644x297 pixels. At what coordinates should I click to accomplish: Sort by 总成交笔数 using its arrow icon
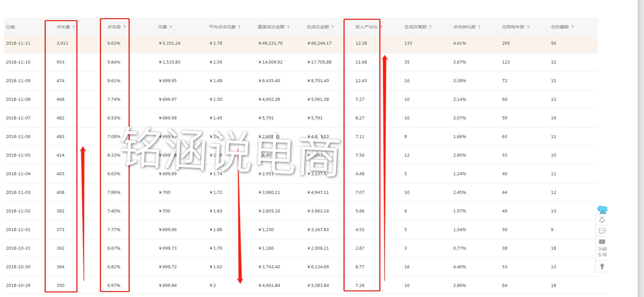click(430, 27)
